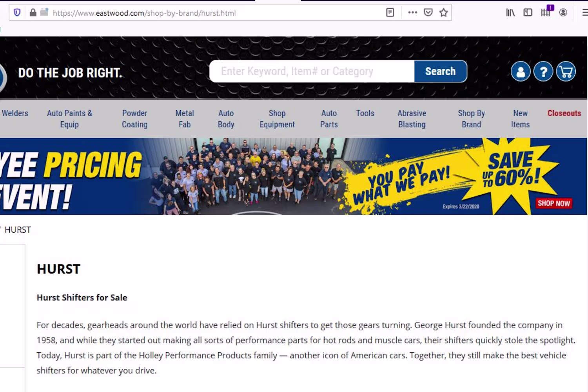Viewport: 588px width, 392px height.
Task: View site security lock information
Action: click(x=33, y=13)
